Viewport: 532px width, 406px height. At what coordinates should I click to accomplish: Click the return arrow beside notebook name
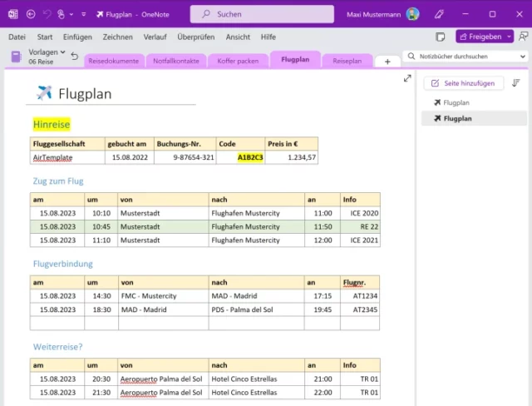click(75, 56)
